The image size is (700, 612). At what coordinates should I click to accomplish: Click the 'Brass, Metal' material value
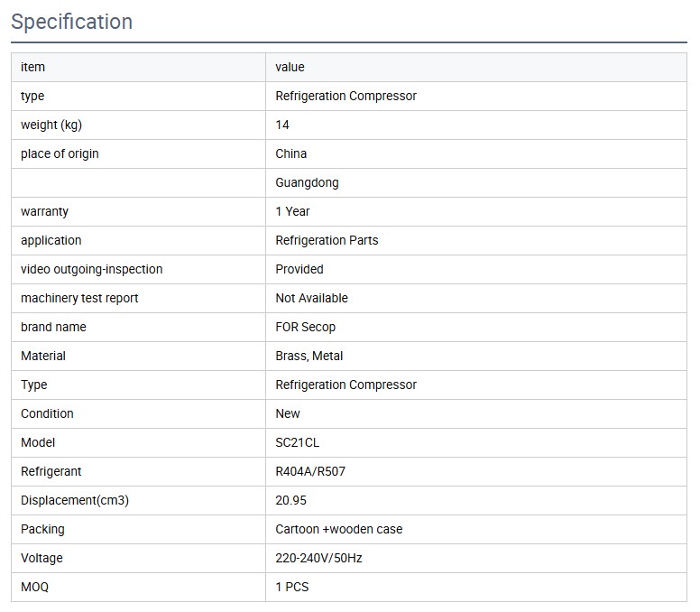point(309,356)
